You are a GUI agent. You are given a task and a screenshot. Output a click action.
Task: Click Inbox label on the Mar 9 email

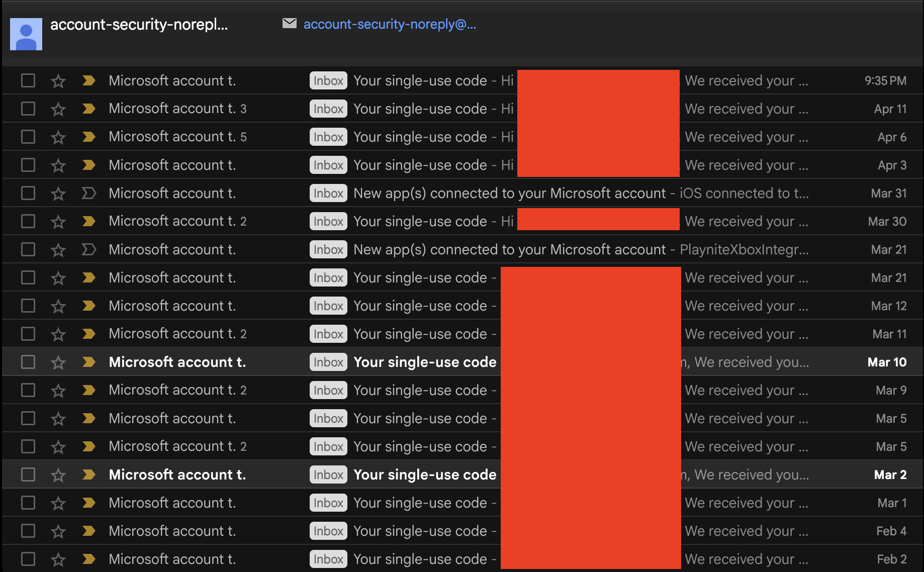[328, 391]
